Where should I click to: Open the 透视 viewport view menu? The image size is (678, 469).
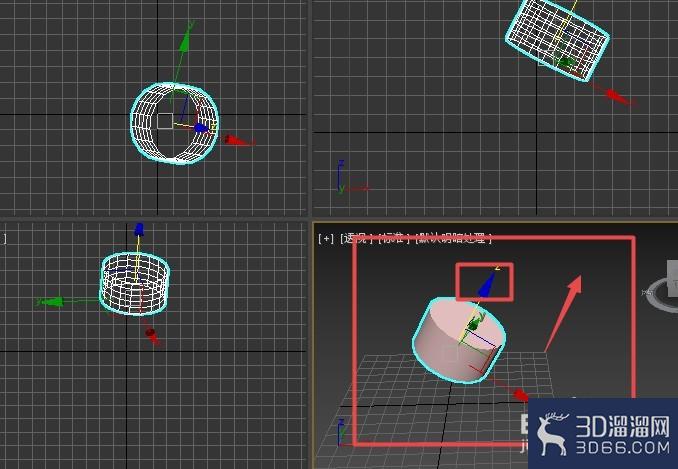pyautogui.click(x=355, y=239)
